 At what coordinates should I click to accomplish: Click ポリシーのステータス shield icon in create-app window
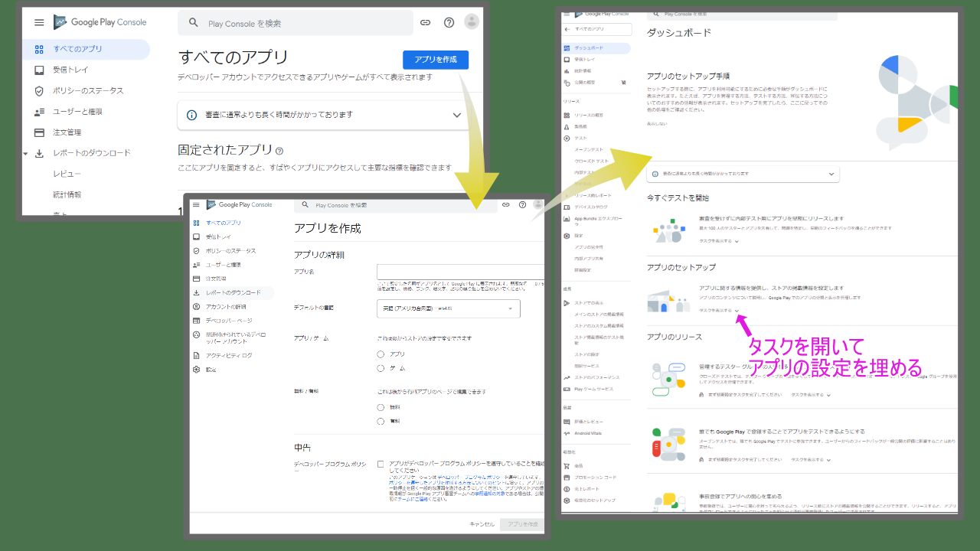197,251
